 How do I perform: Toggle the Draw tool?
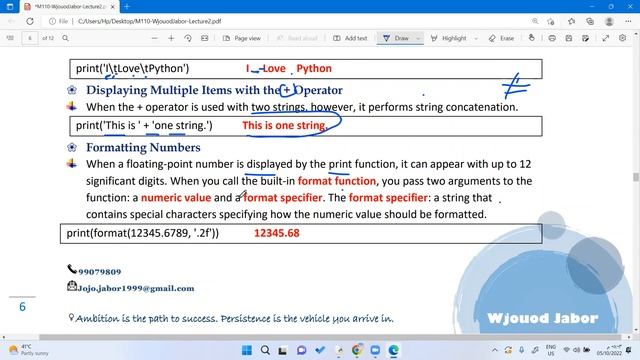coord(396,38)
